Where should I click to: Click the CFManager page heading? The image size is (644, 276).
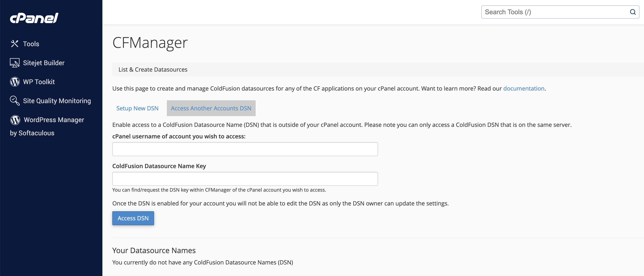tap(150, 43)
